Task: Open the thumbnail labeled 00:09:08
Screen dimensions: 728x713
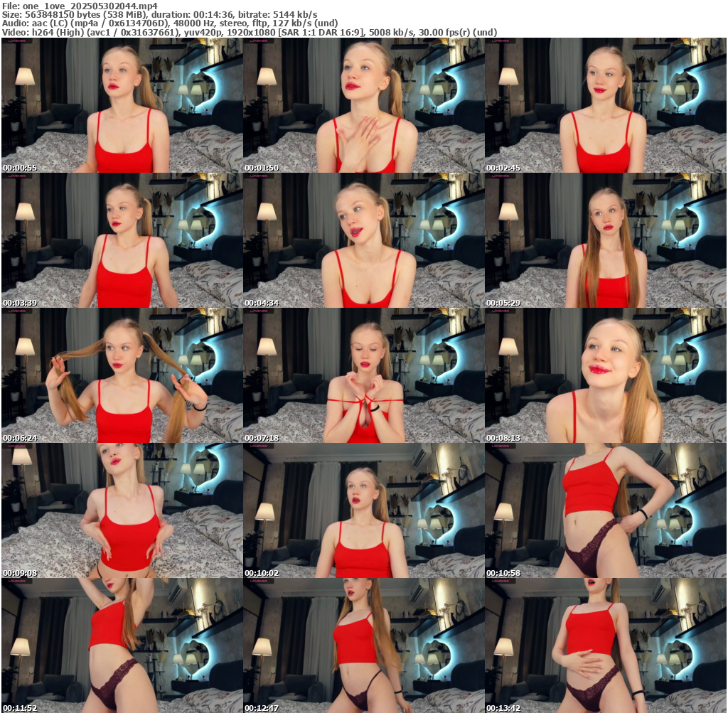Action: (122, 510)
